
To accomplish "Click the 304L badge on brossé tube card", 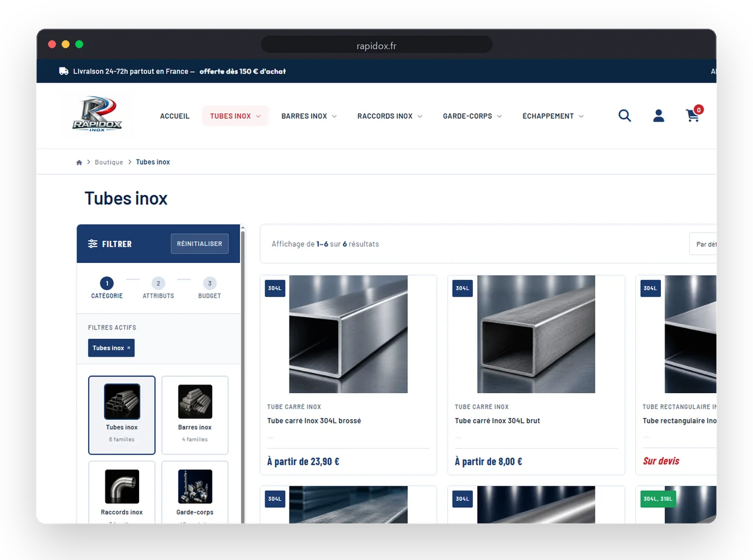I will pyautogui.click(x=275, y=288).
